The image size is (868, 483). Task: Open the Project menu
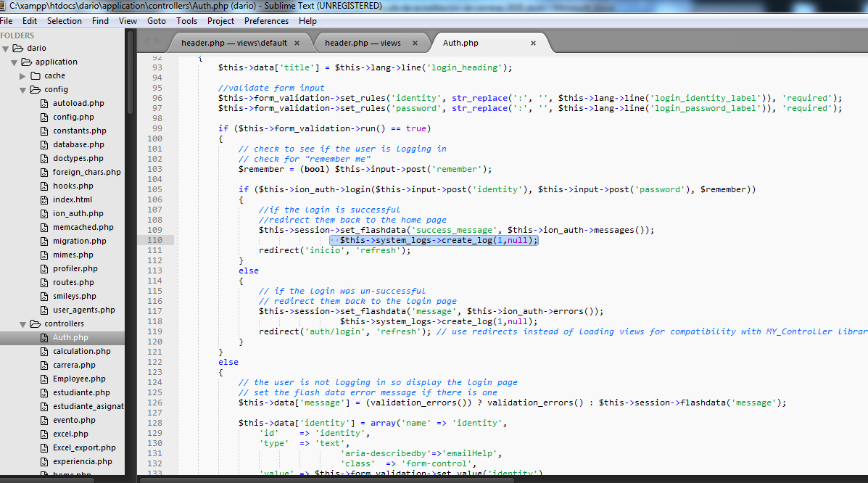click(x=221, y=21)
